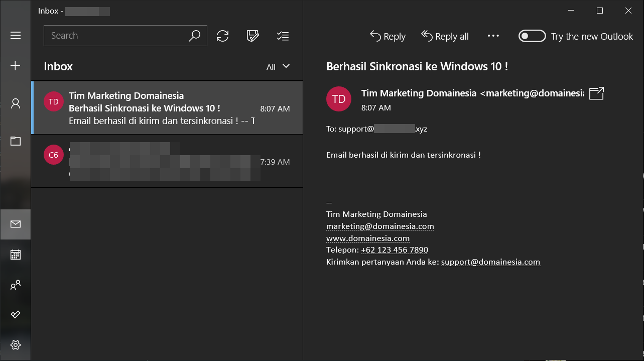
Task: Switch accounts with the person icon
Action: pos(15,102)
